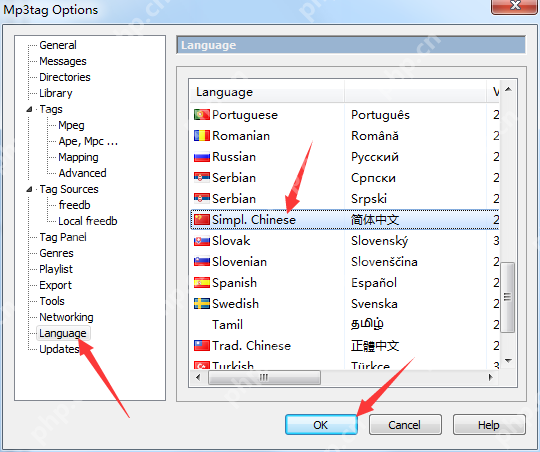Select Library in the options tree

click(56, 93)
